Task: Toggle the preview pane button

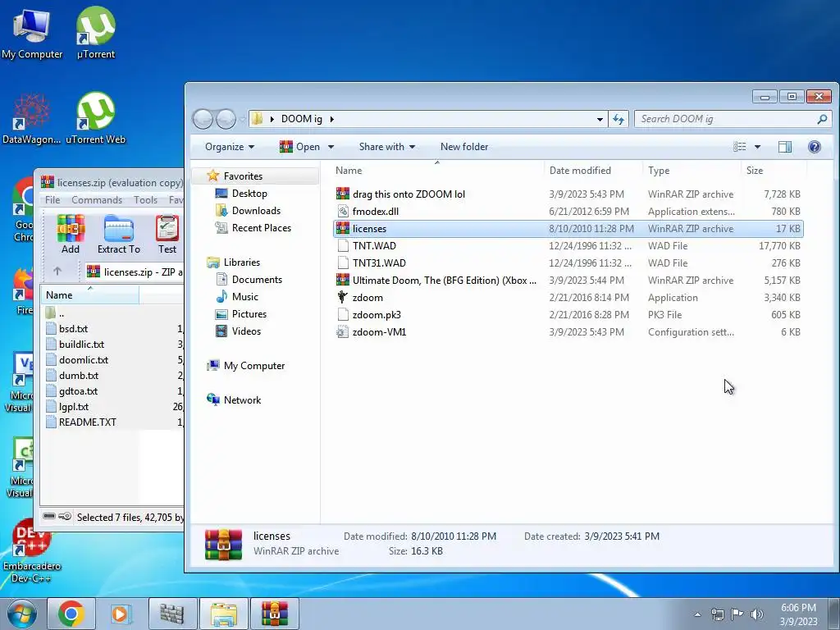Action: coord(785,147)
